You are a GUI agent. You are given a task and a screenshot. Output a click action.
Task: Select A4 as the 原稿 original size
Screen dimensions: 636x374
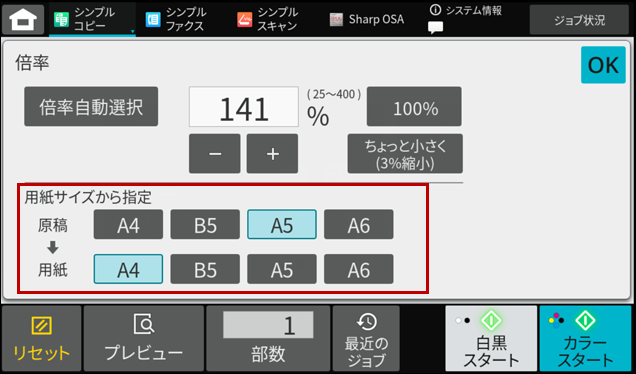point(128,224)
